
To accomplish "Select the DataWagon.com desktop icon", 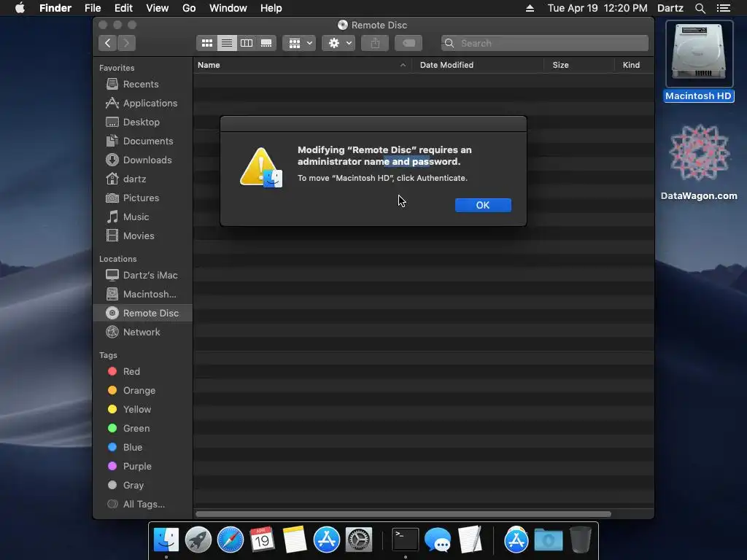I will tap(699, 162).
